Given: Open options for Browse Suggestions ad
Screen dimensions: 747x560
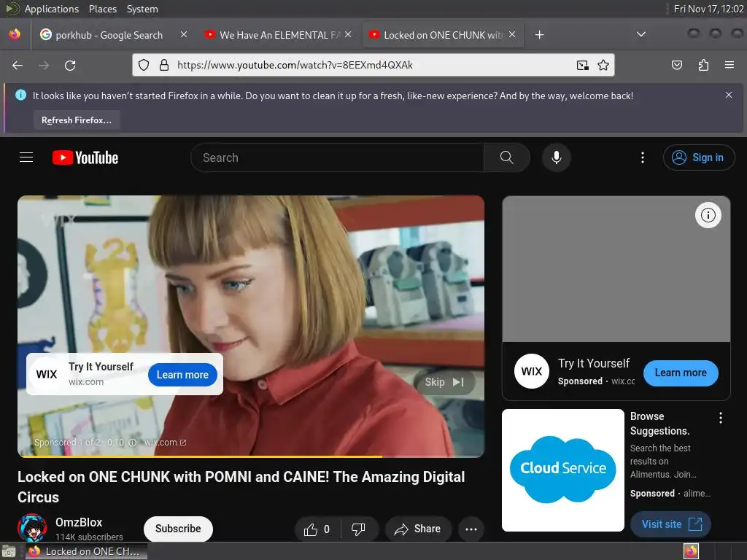Looking at the screenshot, I should 720,418.
